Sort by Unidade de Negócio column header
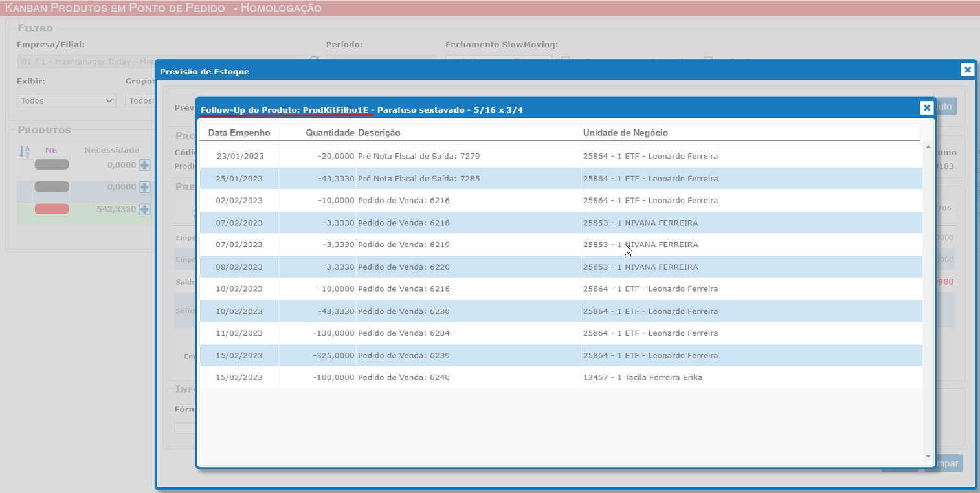980x493 pixels. point(625,133)
